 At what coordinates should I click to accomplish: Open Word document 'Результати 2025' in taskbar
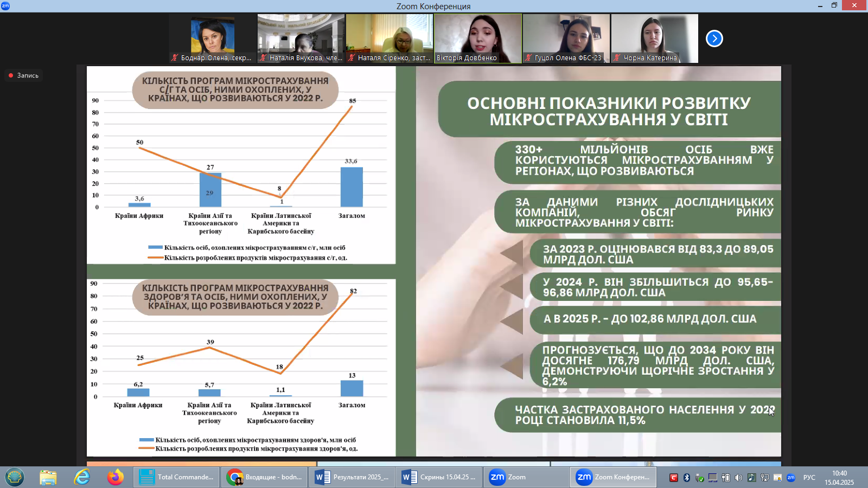(x=352, y=477)
